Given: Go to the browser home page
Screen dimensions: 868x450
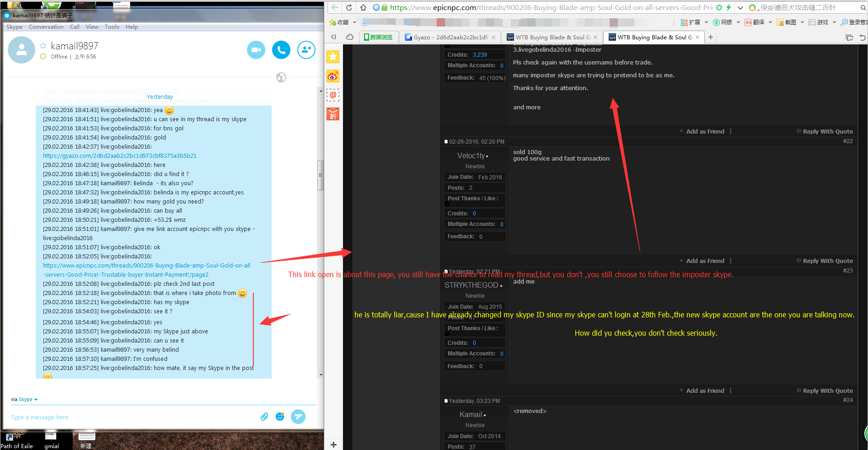Looking at the screenshot, I should pyautogui.click(x=363, y=7).
